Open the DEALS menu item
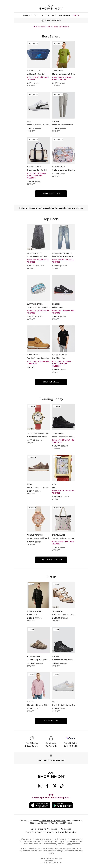Image resolution: width=102 pixels, height=868 pixels. pos(76,15)
